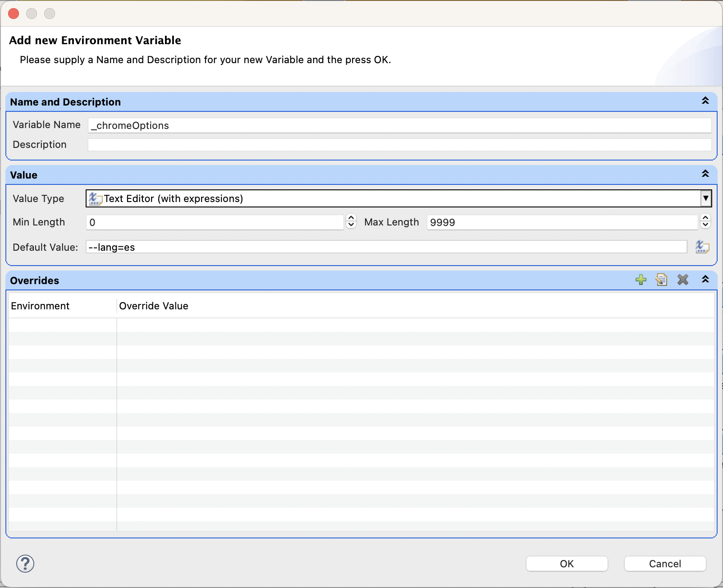Open the expression editor icon beside Default Value
This screenshot has width=723, height=588.
click(702, 247)
